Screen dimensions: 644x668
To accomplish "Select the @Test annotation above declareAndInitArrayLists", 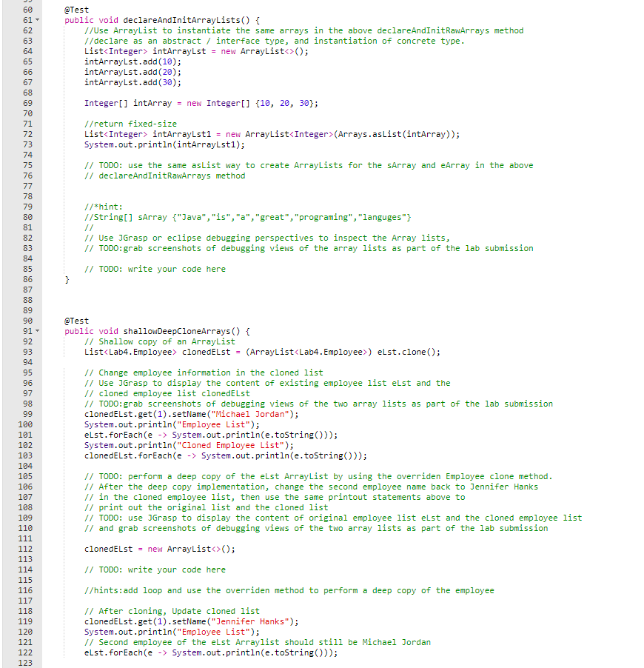I will coord(76,10).
